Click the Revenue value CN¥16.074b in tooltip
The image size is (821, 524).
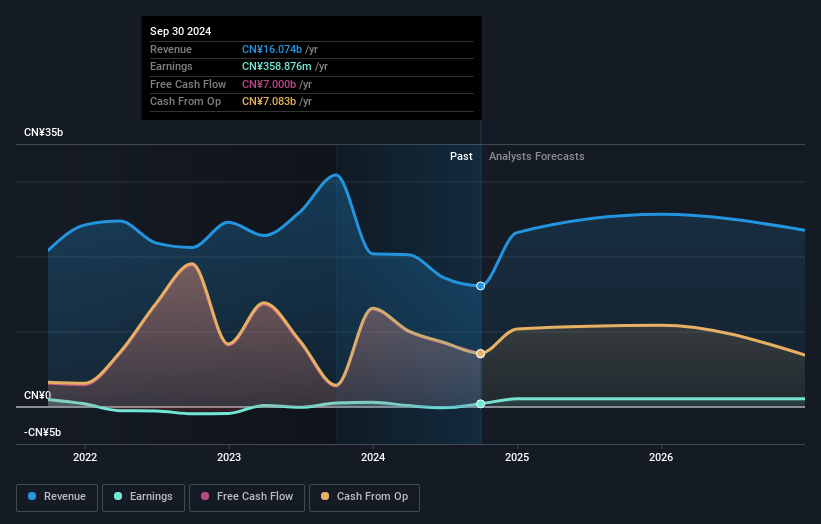[x=272, y=49]
